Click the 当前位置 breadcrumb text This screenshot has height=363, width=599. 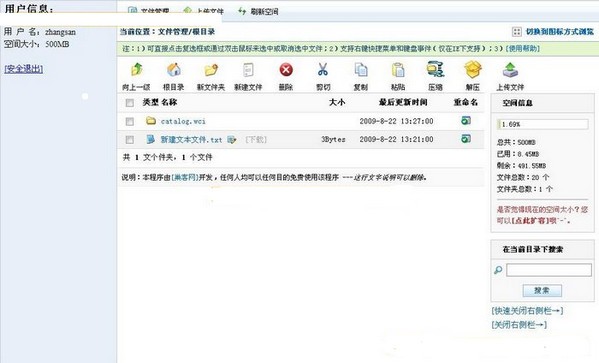coord(167,32)
